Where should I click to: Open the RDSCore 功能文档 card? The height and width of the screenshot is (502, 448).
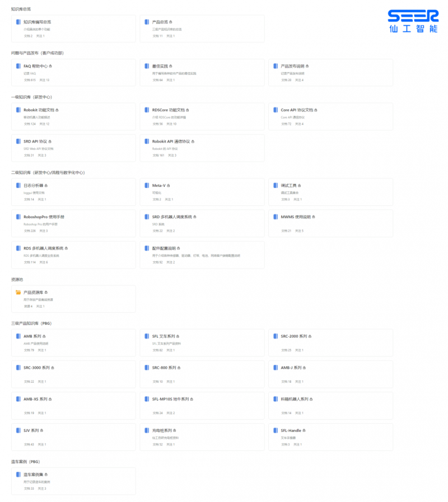[202, 116]
